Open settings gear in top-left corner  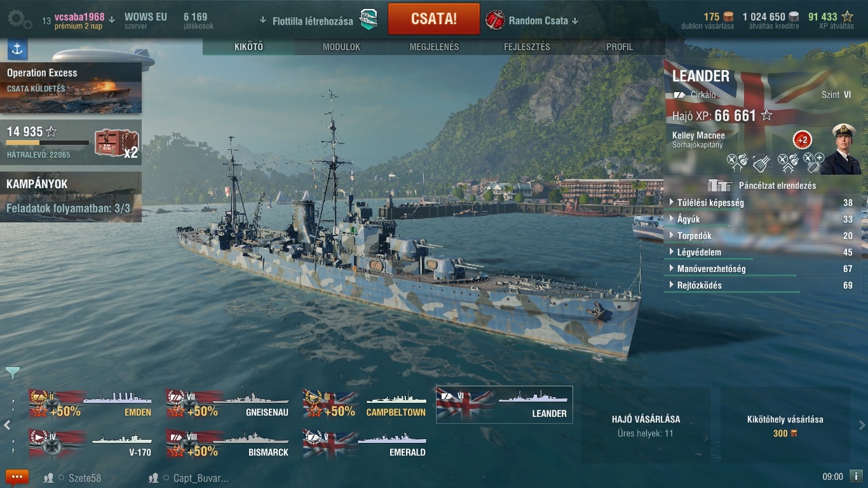tap(19, 20)
